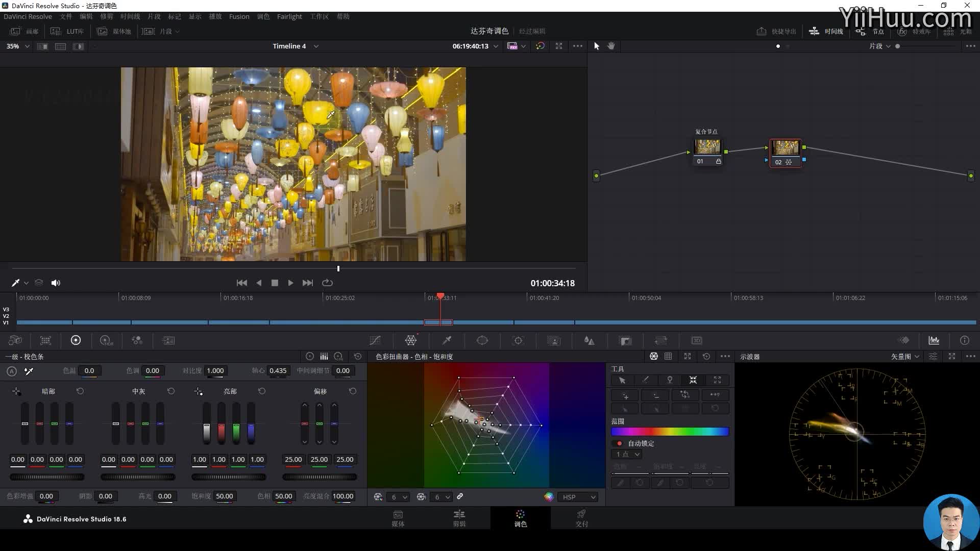Toggle 时间线 timeline panel button
980x551 pixels.
click(x=826, y=31)
